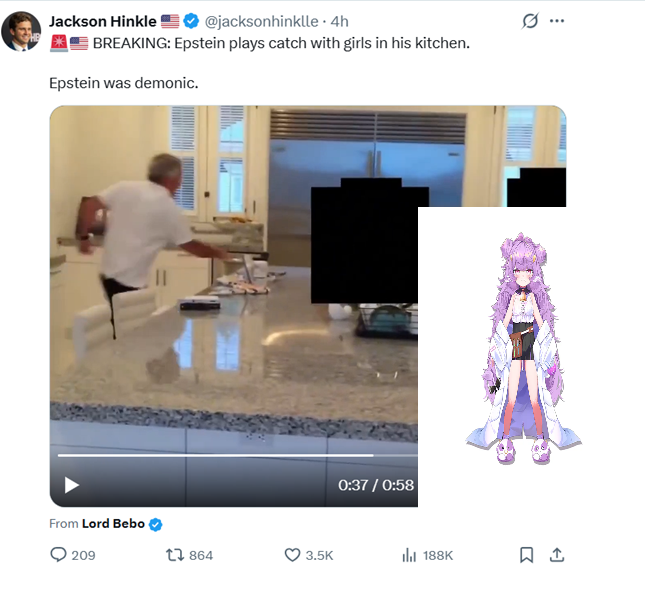The width and height of the screenshot is (645, 595).
Task: Like the post with the heart icon
Action: tap(292, 555)
